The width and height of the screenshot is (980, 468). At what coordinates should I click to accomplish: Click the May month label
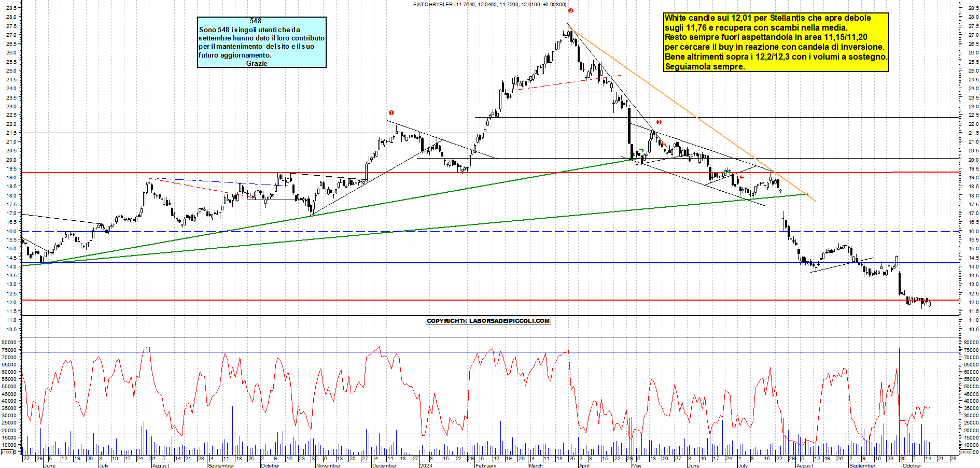pos(637,465)
